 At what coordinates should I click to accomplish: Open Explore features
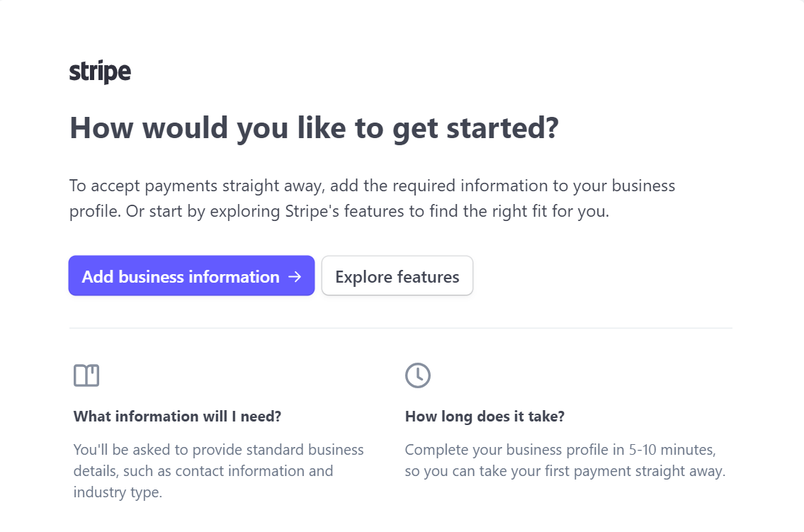(397, 276)
